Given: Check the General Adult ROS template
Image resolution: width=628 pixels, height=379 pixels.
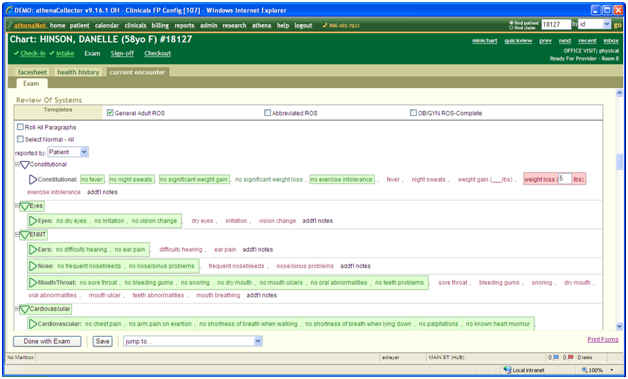Looking at the screenshot, I should point(110,113).
